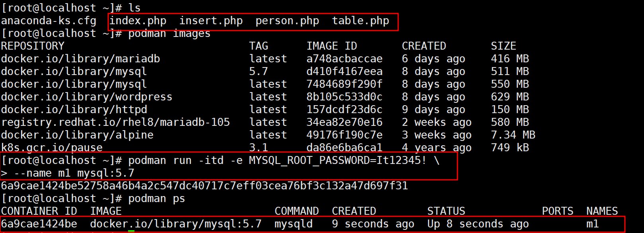The width and height of the screenshot is (644, 233).
Task: Select the insert.php file name
Action: tap(211, 21)
